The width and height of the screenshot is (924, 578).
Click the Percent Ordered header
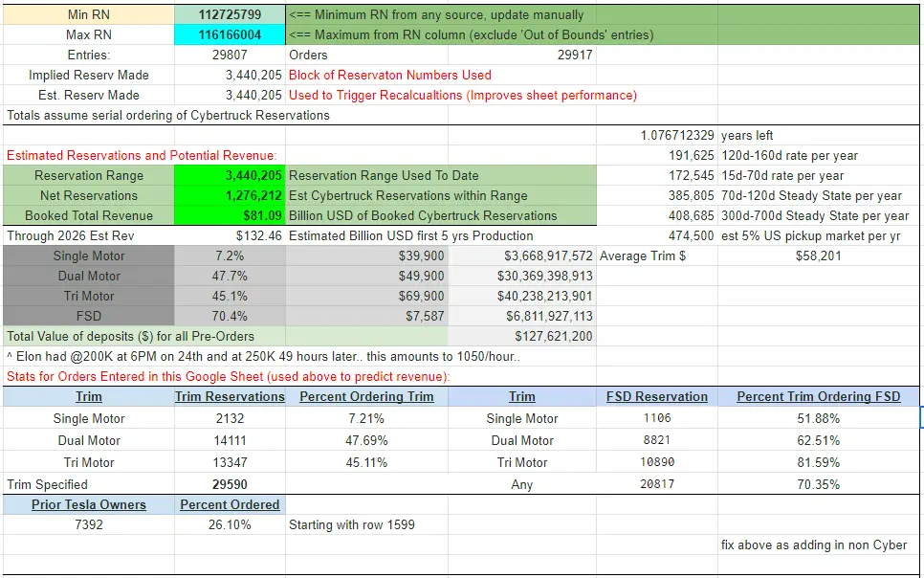(230, 504)
